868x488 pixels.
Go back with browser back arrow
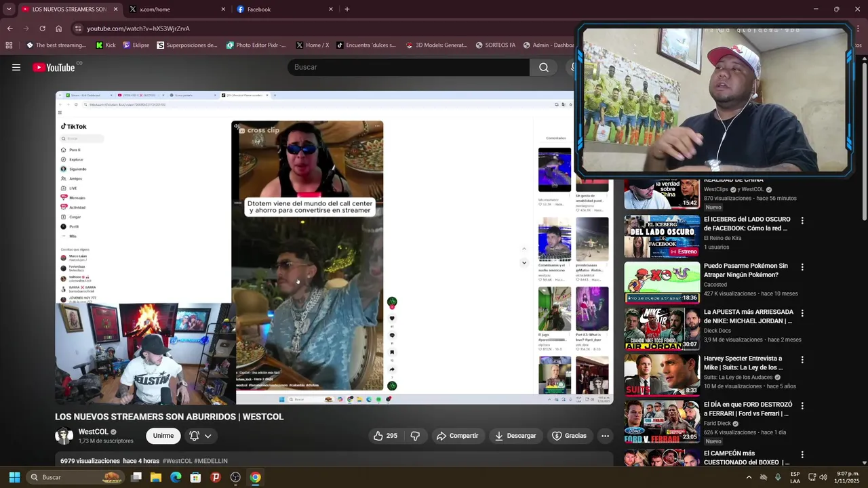click(9, 28)
